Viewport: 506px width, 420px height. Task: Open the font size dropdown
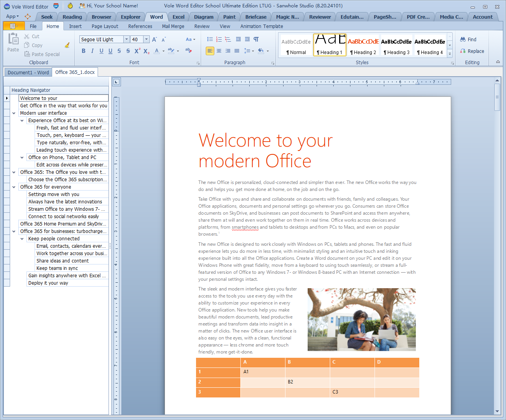coord(147,39)
